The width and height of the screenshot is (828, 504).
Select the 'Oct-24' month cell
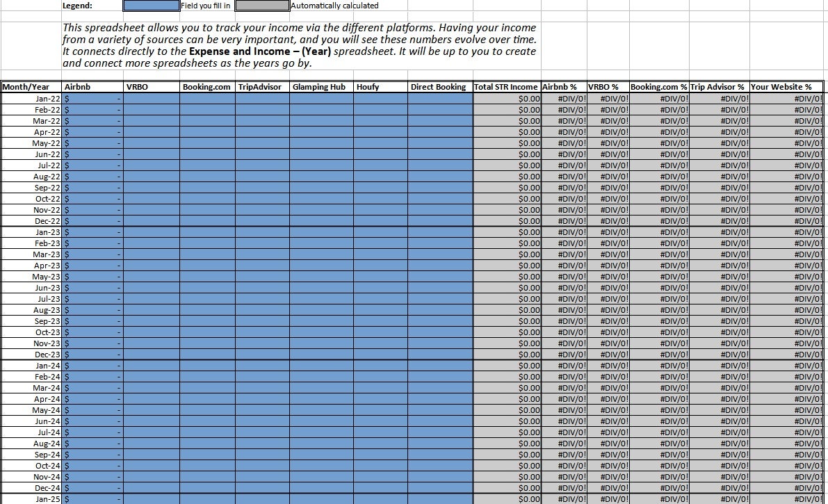point(31,466)
